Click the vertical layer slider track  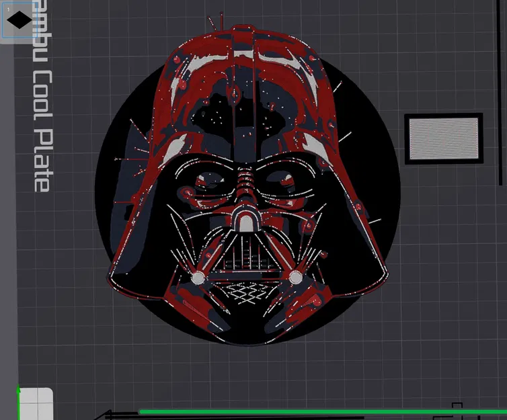[x=501, y=93]
